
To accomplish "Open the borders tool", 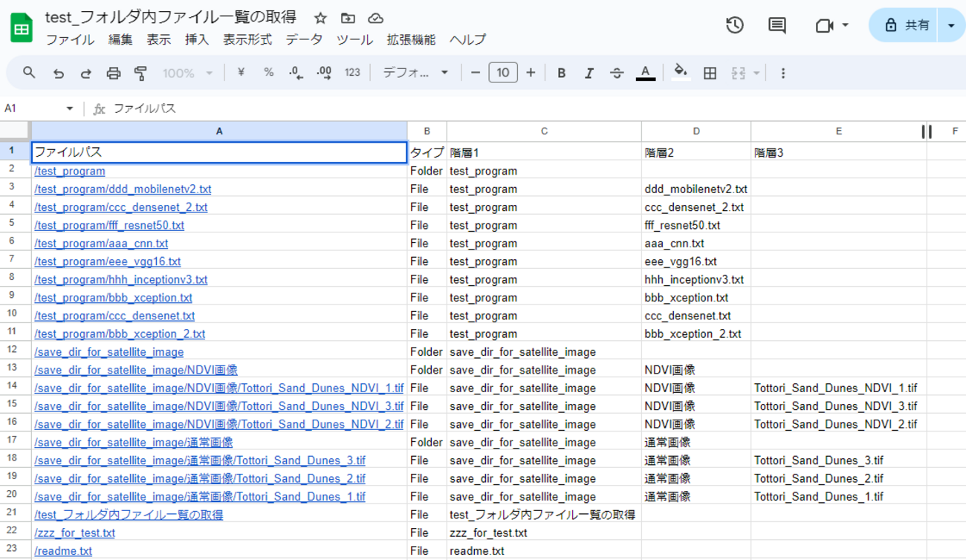I will [710, 73].
